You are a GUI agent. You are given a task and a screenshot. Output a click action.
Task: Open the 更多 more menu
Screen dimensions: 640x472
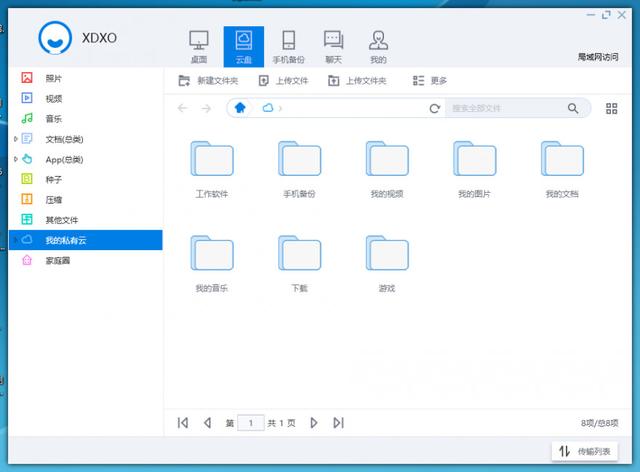coord(430,81)
